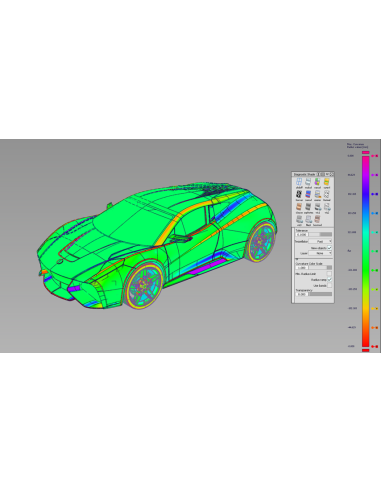Select the shading-off wireframe diagnostic icon
Viewport: 381px width, 492px height.
point(299,182)
